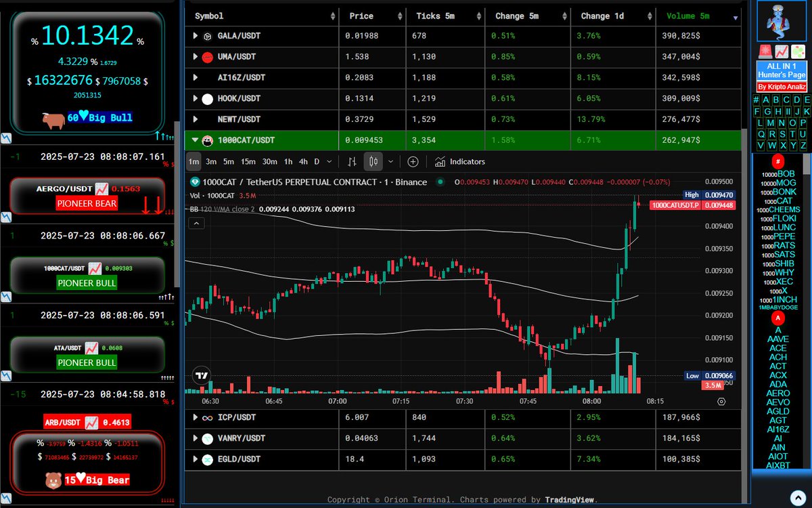Click the red siren alarm icon
812x508 pixels.
tap(765, 51)
